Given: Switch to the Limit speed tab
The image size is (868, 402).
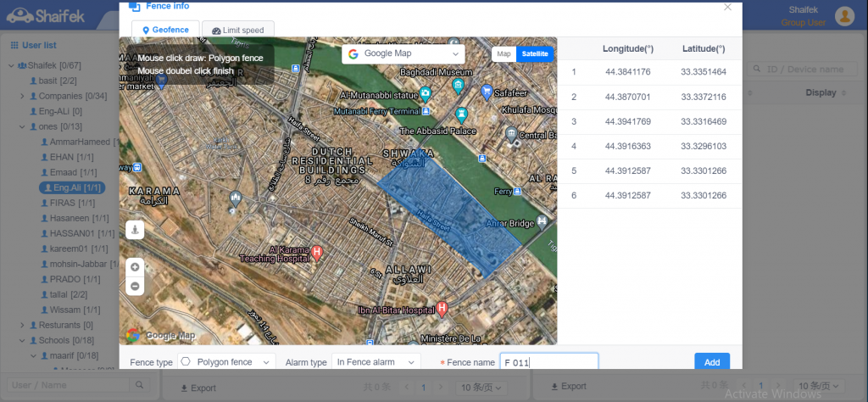Looking at the screenshot, I should [238, 31].
